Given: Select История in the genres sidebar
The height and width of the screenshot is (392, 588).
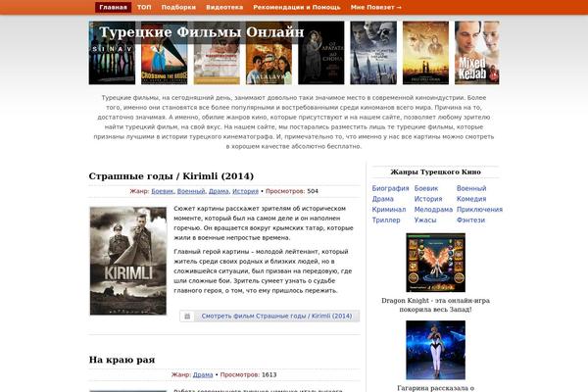Looking at the screenshot, I should click(428, 199).
